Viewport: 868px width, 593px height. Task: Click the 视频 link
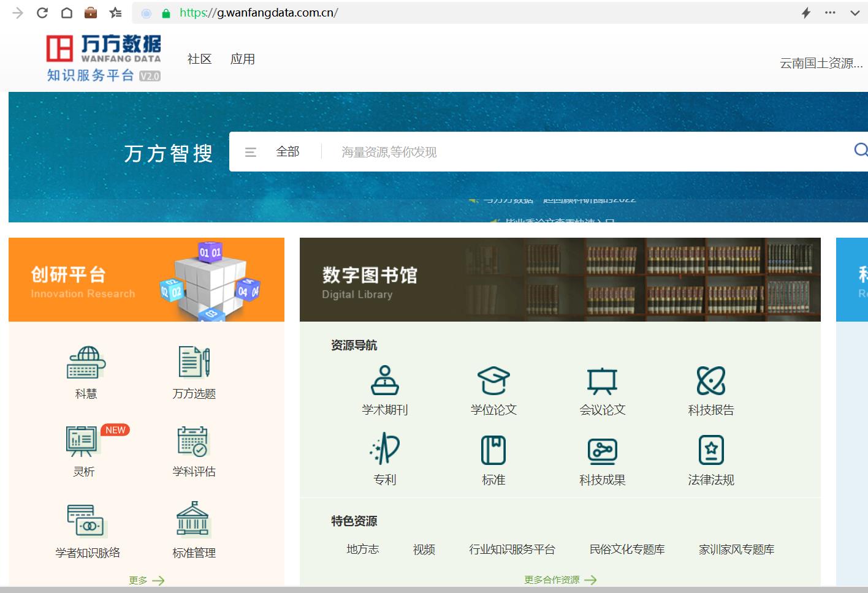[x=424, y=550]
